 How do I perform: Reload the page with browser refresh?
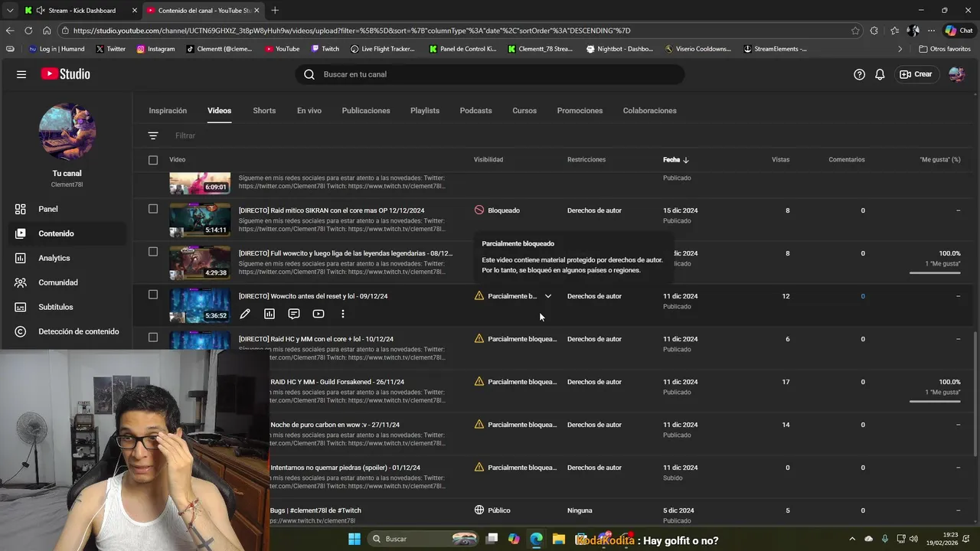(x=28, y=31)
